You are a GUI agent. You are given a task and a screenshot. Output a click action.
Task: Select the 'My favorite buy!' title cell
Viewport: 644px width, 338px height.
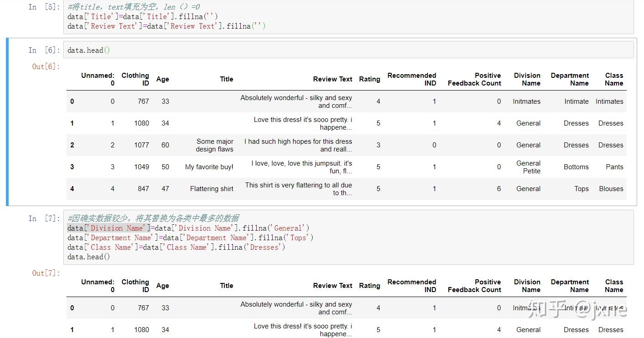click(x=209, y=167)
